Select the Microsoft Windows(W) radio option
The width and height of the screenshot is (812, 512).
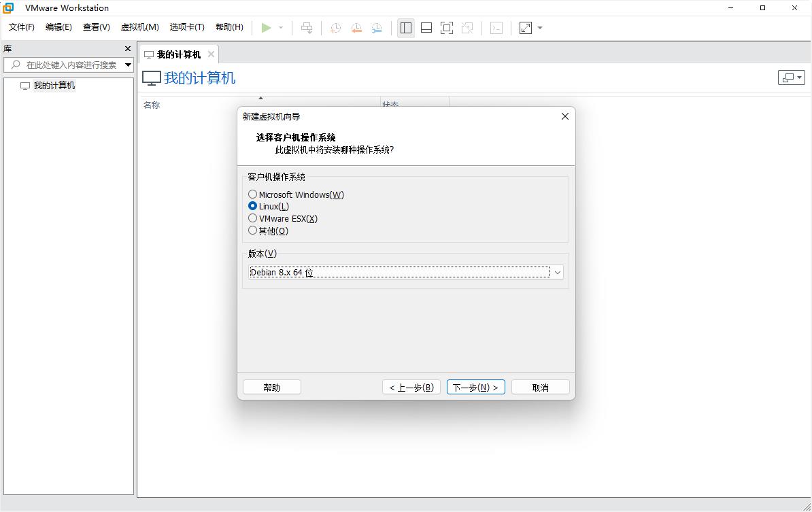[x=297, y=194]
